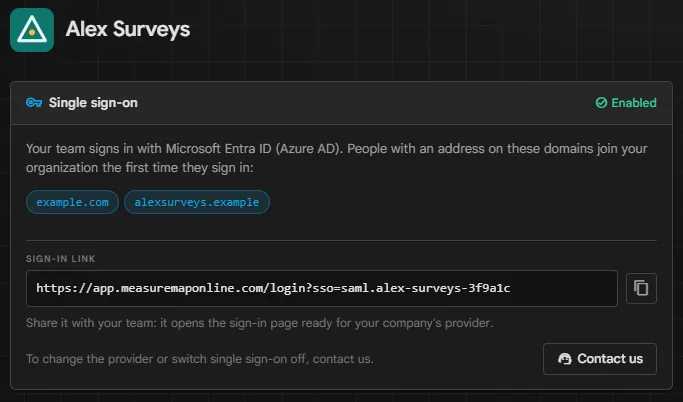Click the Enabled status label

634,103
